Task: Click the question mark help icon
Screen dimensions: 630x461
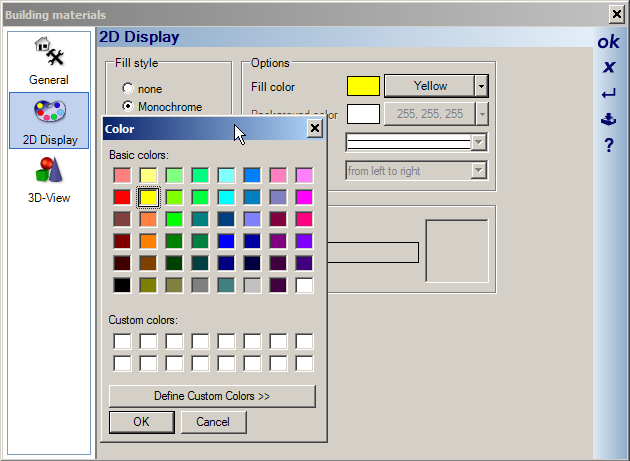Action: [x=608, y=146]
